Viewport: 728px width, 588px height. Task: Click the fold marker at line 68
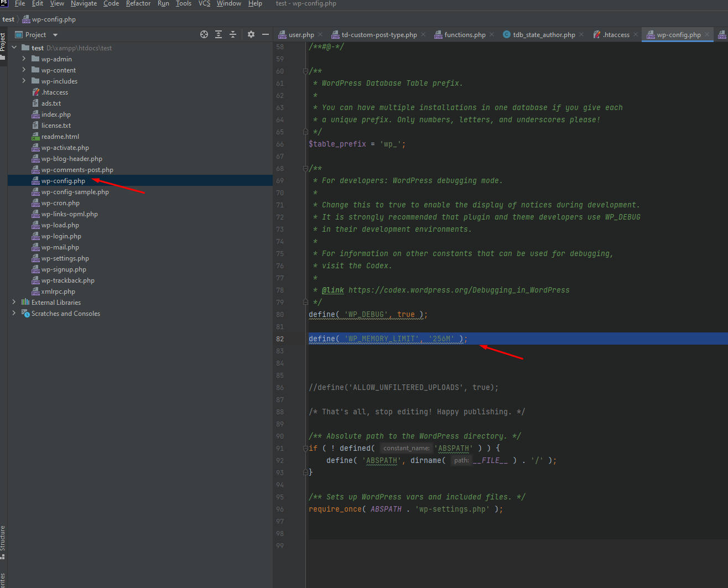[x=305, y=168]
